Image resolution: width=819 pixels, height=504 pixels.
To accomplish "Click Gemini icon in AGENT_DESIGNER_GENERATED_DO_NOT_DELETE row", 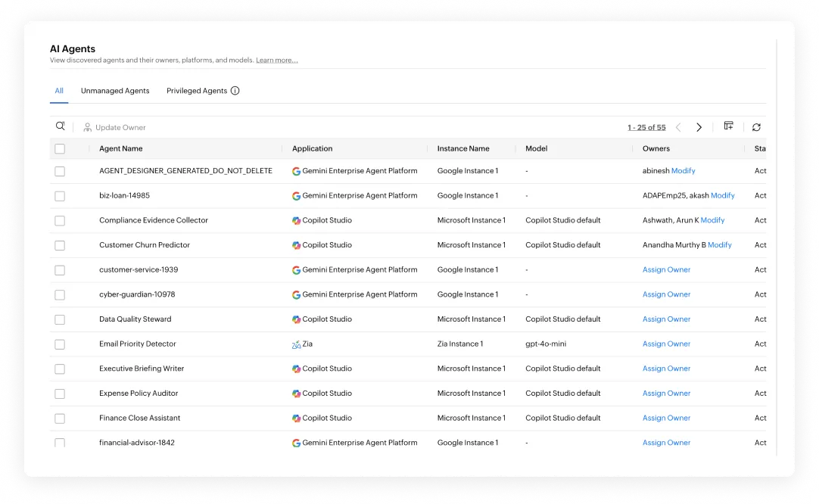I will [296, 171].
